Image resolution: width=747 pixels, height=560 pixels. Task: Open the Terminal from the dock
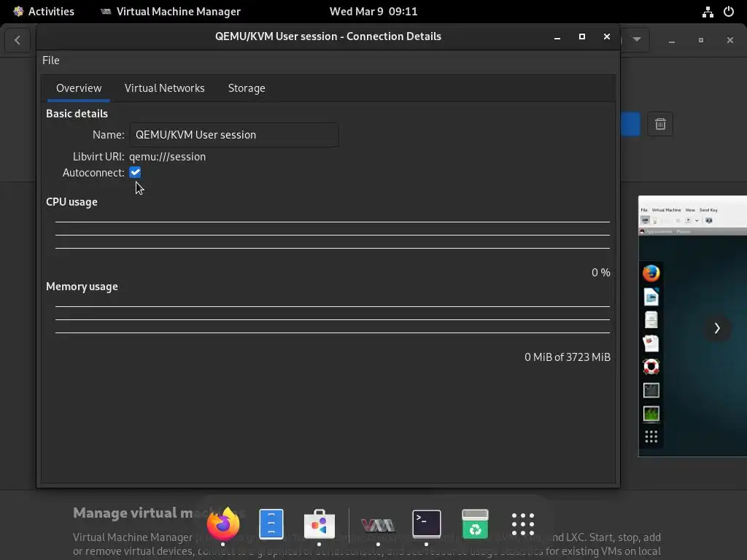pyautogui.click(x=426, y=524)
